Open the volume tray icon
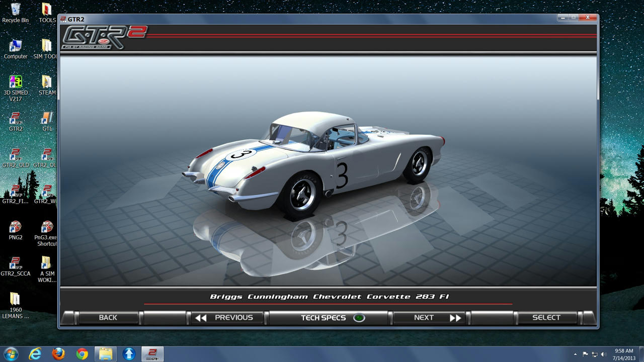This screenshot has width=644, height=362. tap(603, 354)
